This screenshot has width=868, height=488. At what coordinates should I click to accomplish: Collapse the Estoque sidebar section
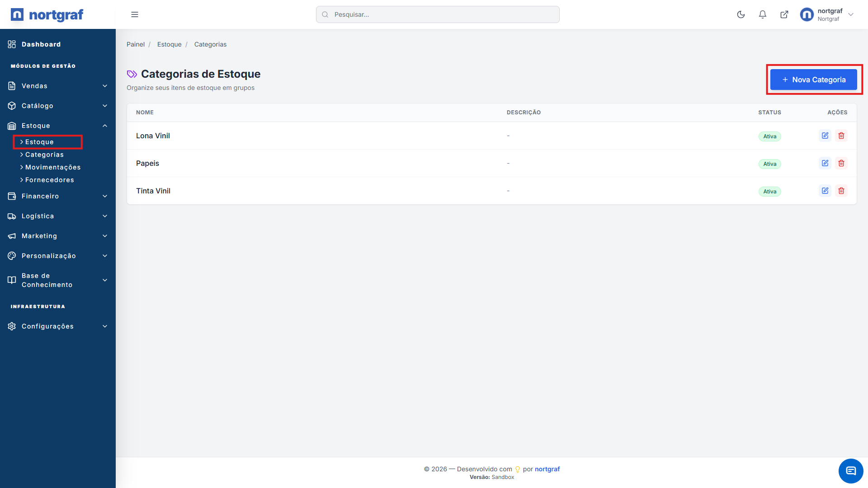(x=58, y=126)
